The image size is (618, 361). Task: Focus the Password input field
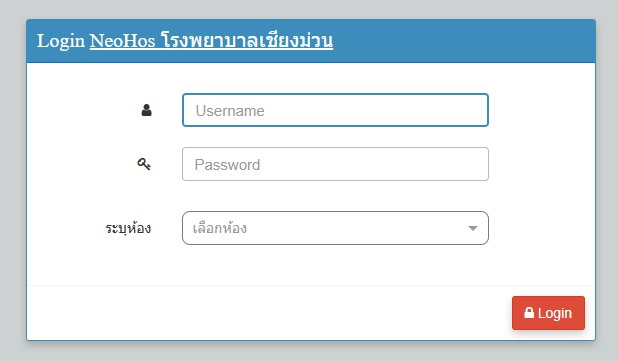tap(335, 164)
